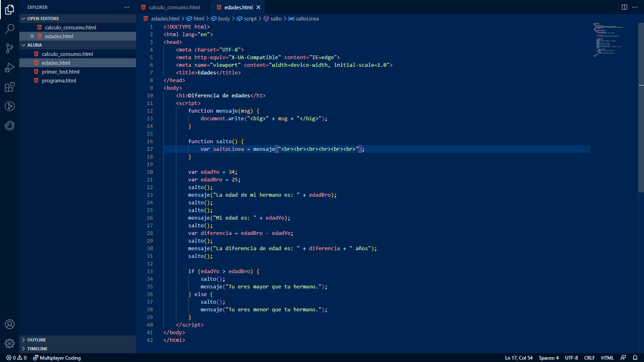
Task: Show errors and warnings count in status bar
Action: pos(17,358)
